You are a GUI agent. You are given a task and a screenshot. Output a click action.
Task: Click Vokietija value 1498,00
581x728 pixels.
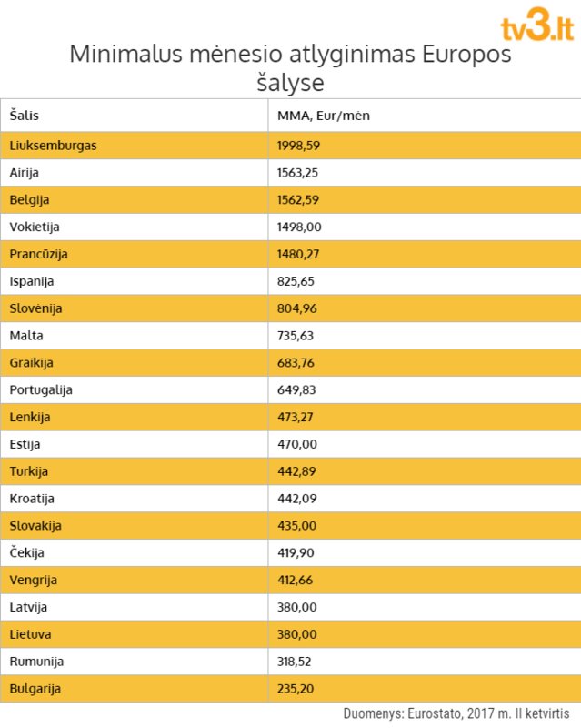(299, 227)
